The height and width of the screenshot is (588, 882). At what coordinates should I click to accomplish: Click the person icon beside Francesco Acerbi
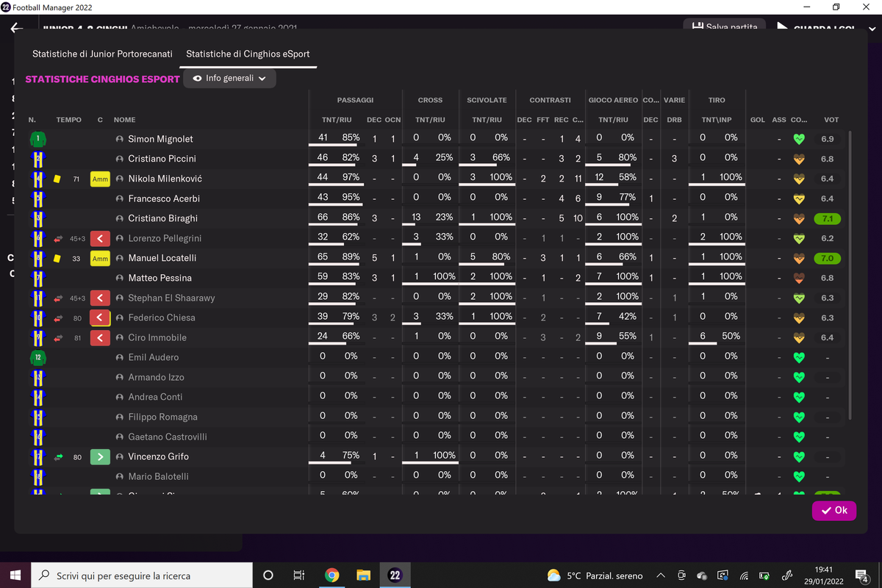pos(120,198)
